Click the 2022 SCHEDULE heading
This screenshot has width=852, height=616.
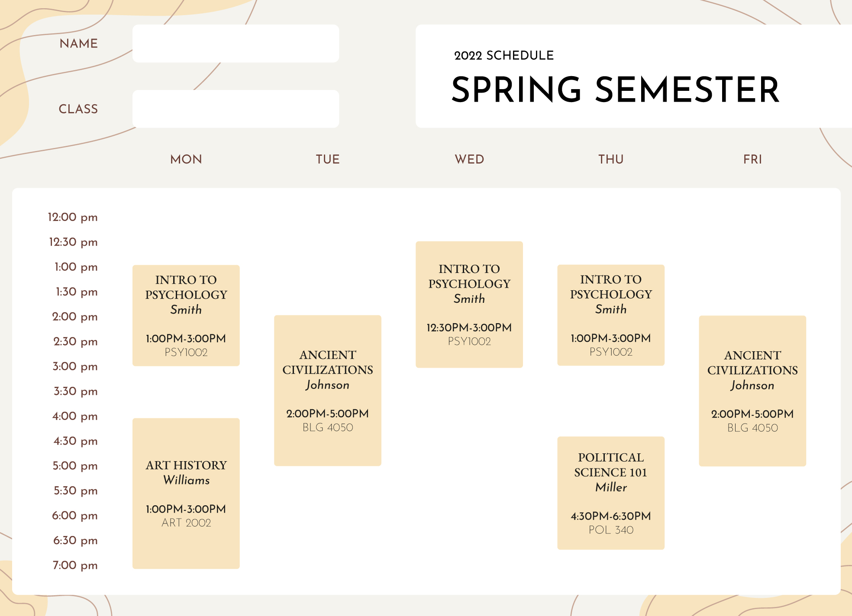(x=504, y=55)
